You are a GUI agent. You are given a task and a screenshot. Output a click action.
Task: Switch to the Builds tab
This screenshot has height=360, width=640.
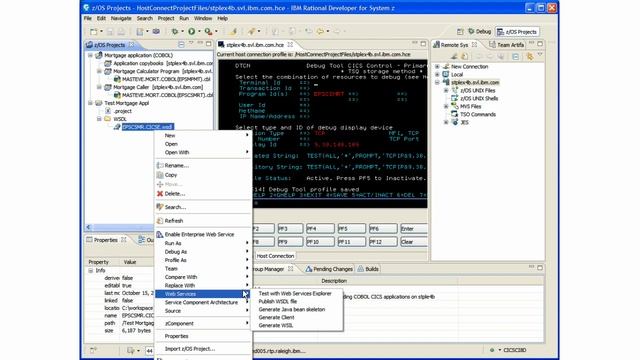point(368,269)
